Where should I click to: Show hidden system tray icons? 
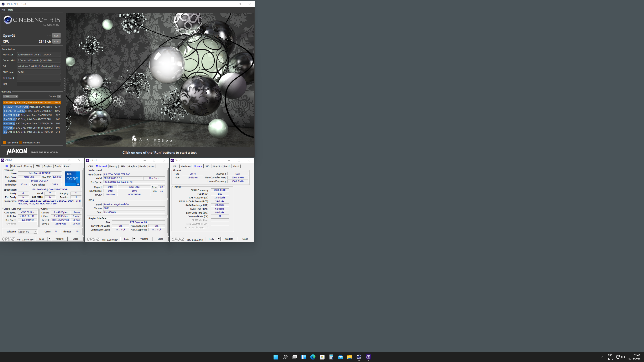pyautogui.click(x=603, y=357)
